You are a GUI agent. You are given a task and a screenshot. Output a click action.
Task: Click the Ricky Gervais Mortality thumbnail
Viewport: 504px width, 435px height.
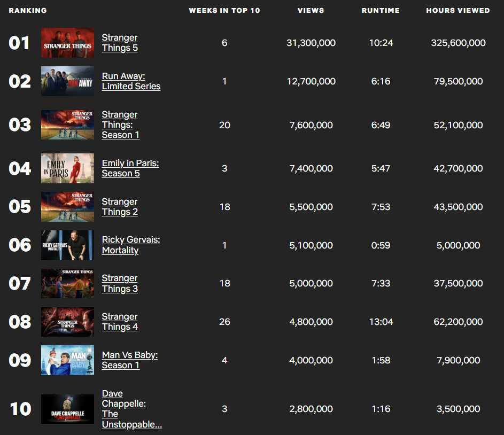point(67,245)
